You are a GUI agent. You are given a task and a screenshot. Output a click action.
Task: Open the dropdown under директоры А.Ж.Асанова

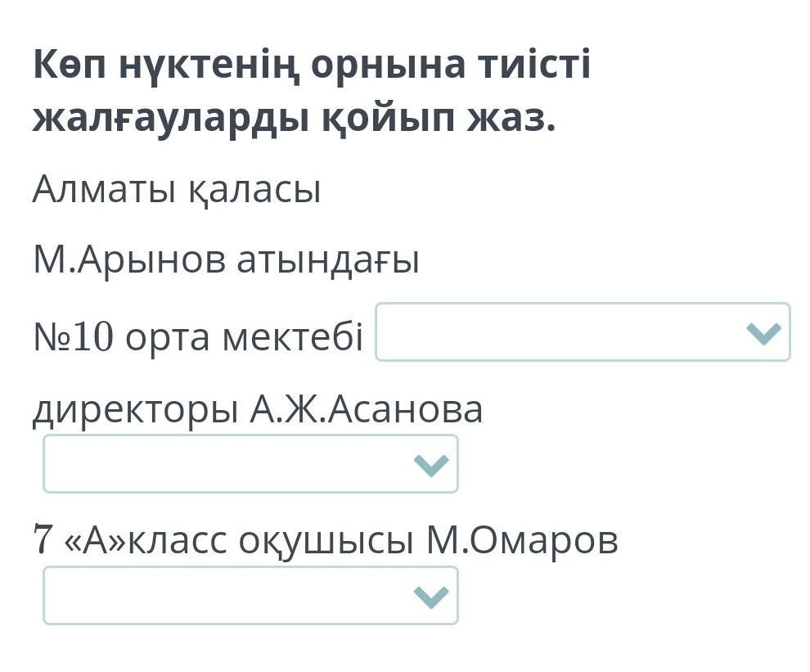pyautogui.click(x=250, y=463)
